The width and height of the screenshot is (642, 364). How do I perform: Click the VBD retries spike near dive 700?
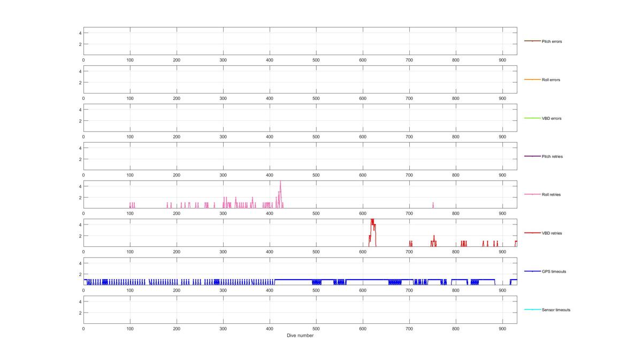pos(410,243)
